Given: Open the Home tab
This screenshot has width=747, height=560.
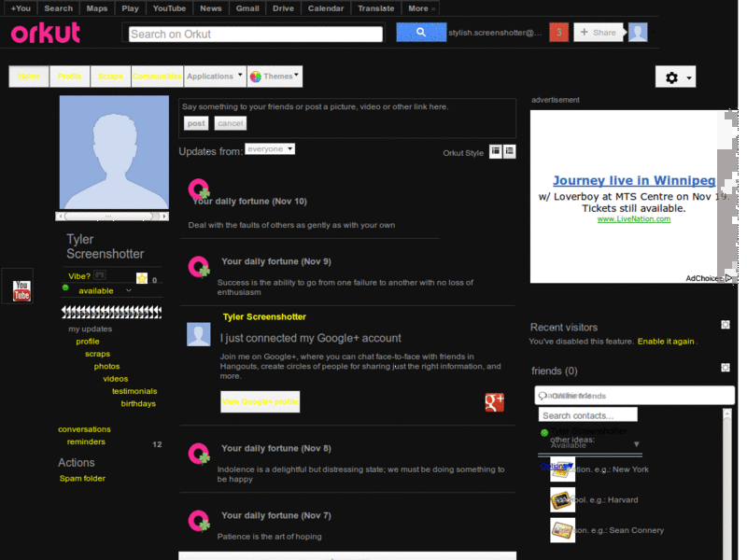Looking at the screenshot, I should pos(29,77).
